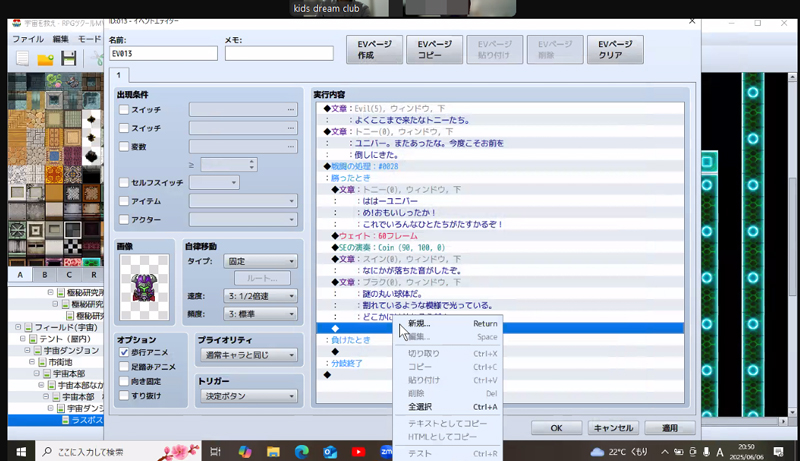The height and width of the screenshot is (461, 800).
Task: Click the event character image thumbnail
Action: point(144,287)
